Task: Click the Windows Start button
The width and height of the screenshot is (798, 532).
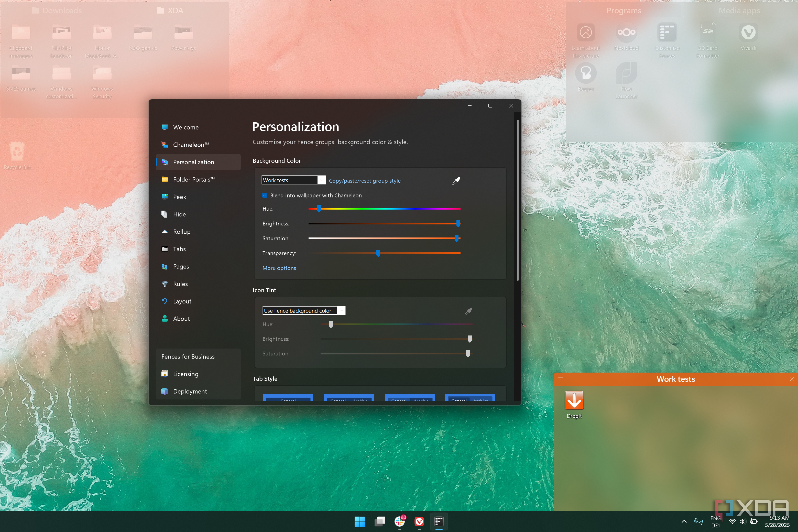Action: [x=359, y=522]
